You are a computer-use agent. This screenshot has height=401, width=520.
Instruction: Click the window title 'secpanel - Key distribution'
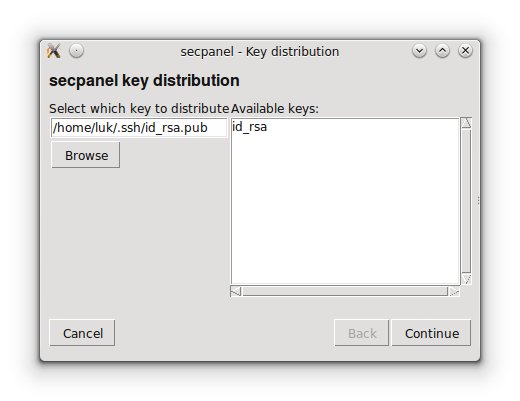click(x=260, y=52)
